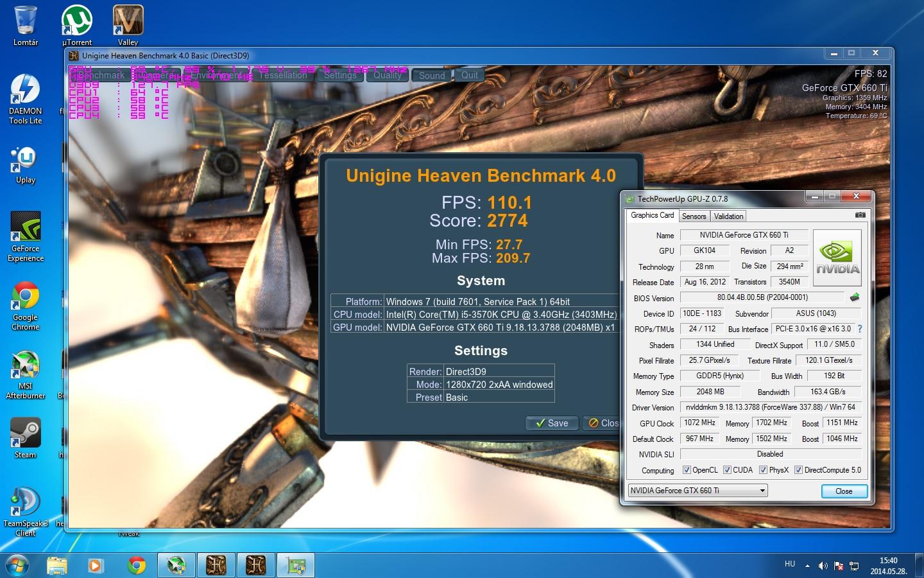Image resolution: width=924 pixels, height=578 pixels.
Task: Click the CPU model row in results
Action: coord(475,315)
